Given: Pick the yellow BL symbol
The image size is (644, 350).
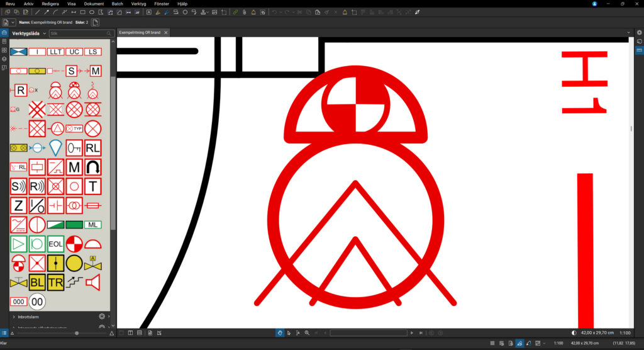Looking at the screenshot, I should coord(37,283).
